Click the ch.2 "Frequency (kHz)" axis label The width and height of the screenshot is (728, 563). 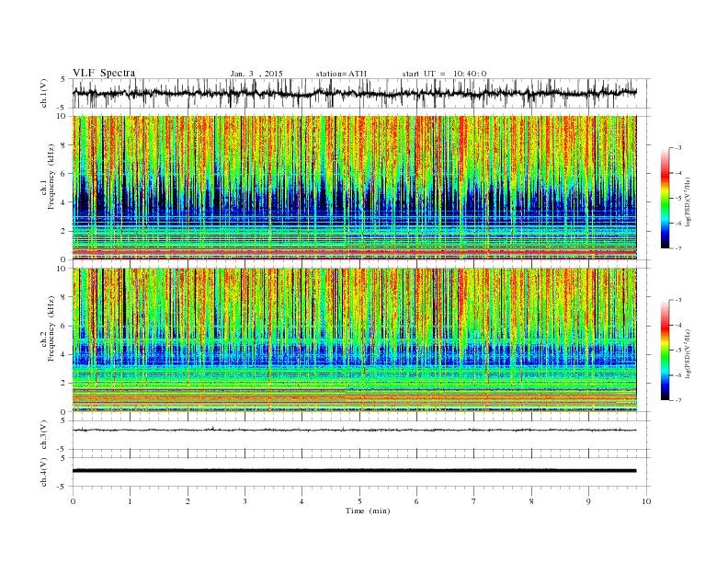pos(51,329)
